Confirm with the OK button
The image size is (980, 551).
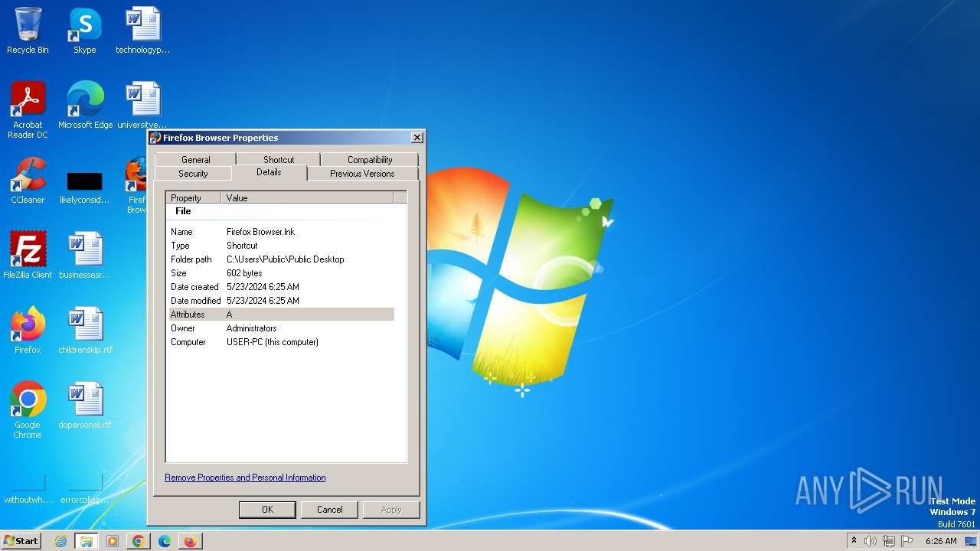[267, 510]
